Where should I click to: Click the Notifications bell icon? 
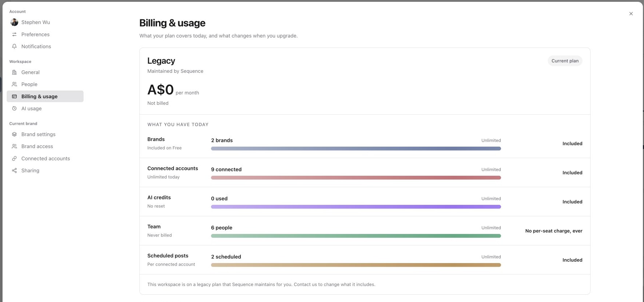pyautogui.click(x=14, y=46)
